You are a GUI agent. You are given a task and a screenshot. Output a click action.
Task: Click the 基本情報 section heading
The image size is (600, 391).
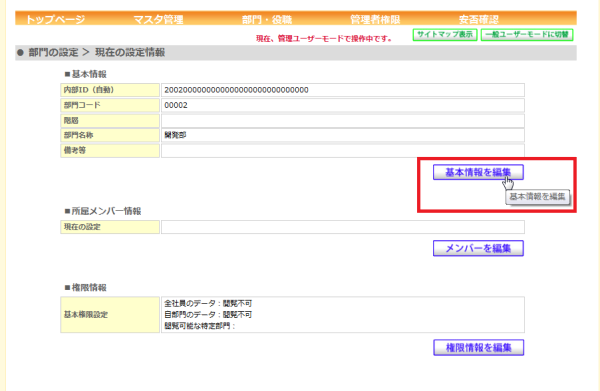pos(86,74)
